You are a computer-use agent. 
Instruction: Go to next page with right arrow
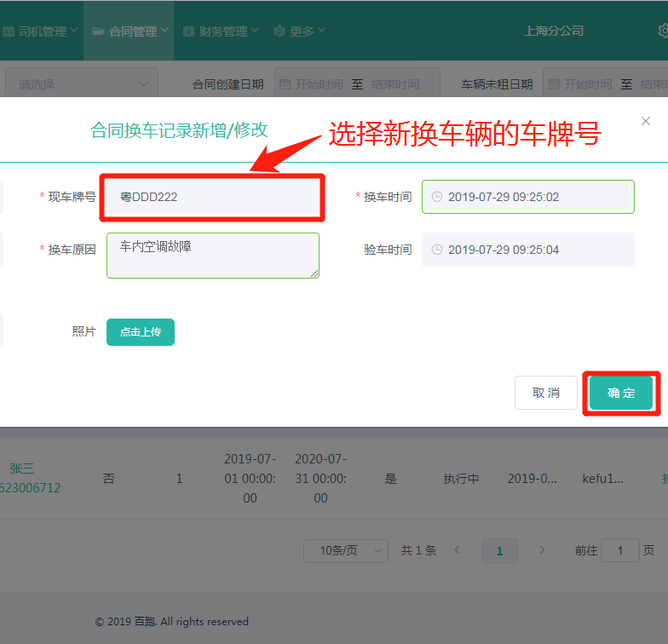(x=542, y=551)
